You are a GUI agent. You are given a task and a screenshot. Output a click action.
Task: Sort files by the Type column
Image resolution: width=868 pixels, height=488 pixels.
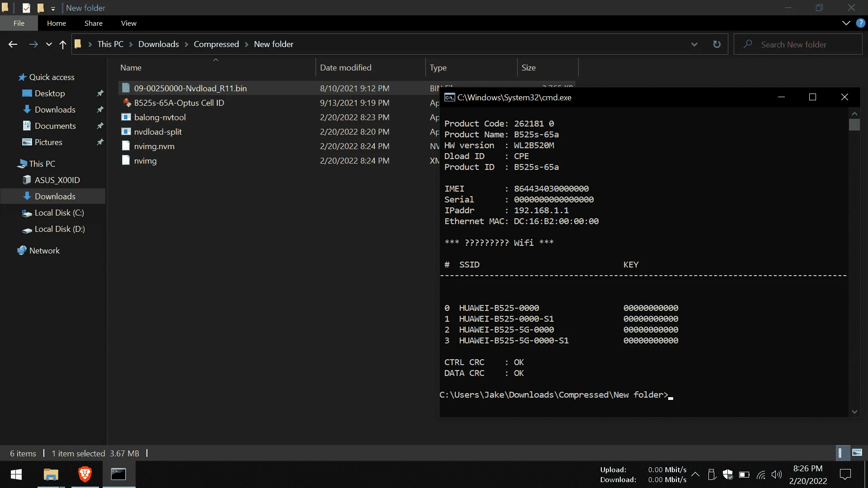click(471, 67)
